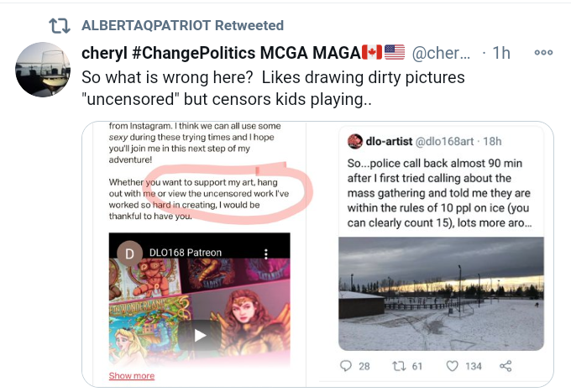Click the dlo-artist username in the quoted tweet
The image size is (571, 392).
click(x=398, y=142)
